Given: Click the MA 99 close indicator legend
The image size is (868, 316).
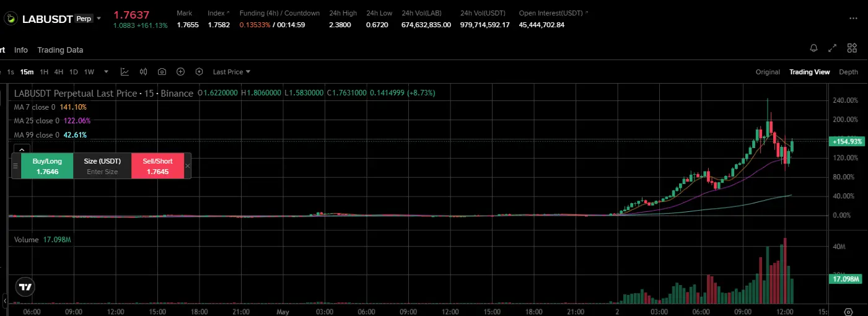Looking at the screenshot, I should point(50,135).
